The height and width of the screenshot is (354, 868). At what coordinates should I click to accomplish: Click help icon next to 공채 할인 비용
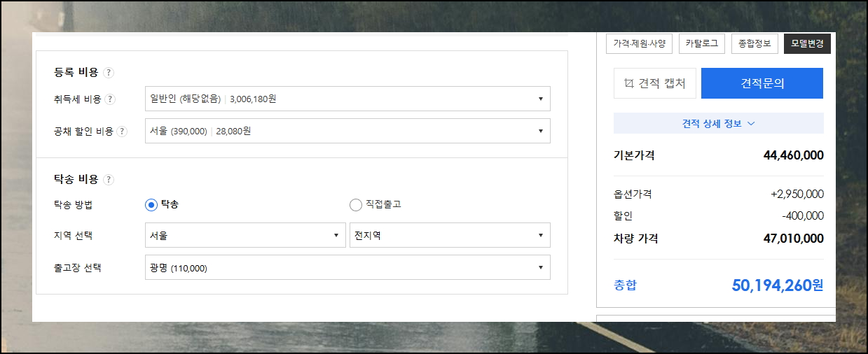pos(123,131)
